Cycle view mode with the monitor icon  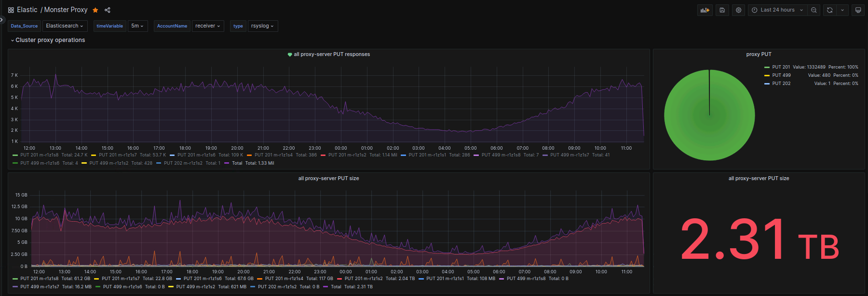[858, 10]
